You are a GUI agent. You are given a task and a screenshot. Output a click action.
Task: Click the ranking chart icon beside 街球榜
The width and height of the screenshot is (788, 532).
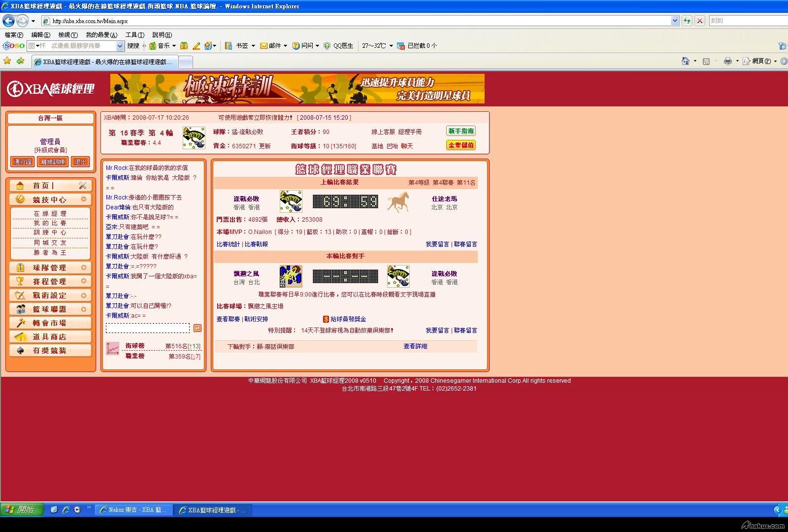(x=113, y=349)
